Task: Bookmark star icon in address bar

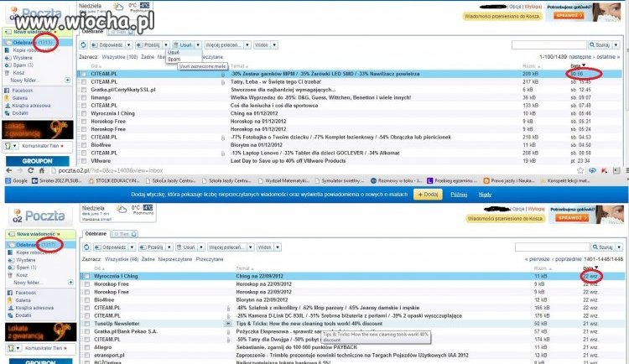Action: (x=580, y=170)
